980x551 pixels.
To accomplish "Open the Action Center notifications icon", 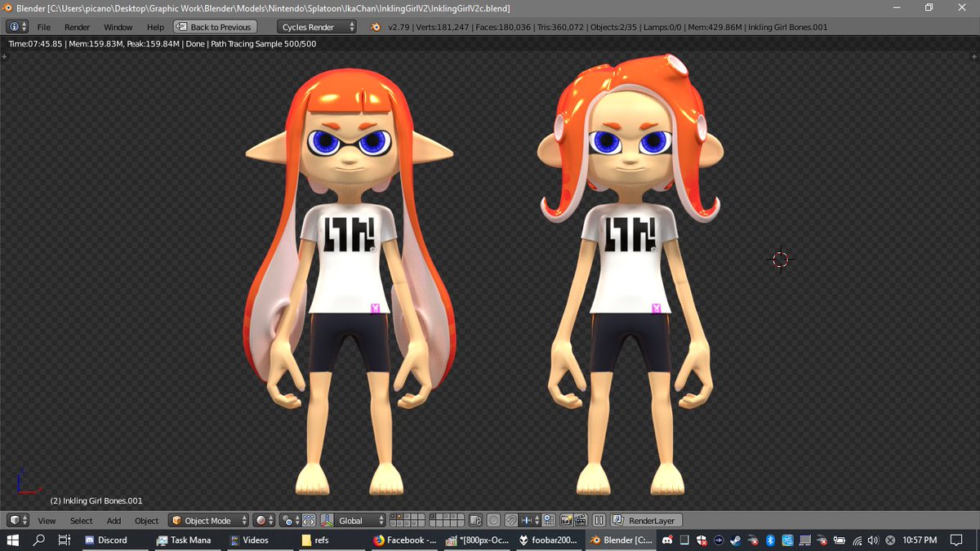I will pyautogui.click(x=956, y=540).
